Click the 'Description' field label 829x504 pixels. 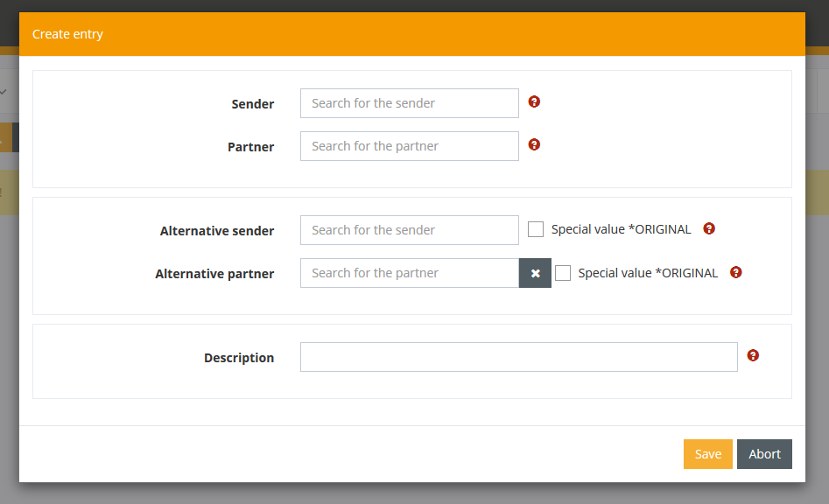coord(239,358)
